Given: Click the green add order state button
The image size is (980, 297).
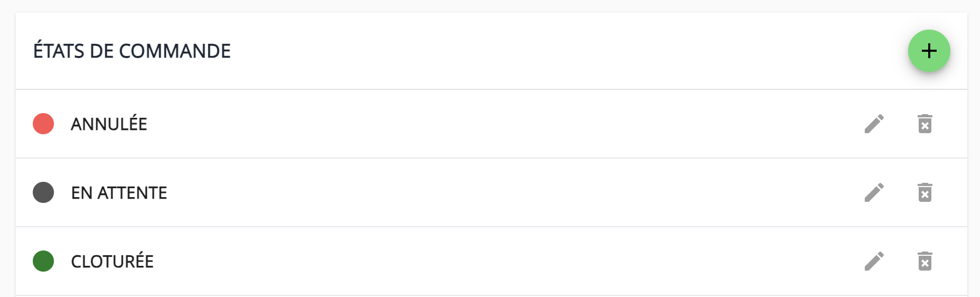Looking at the screenshot, I should pos(929,51).
